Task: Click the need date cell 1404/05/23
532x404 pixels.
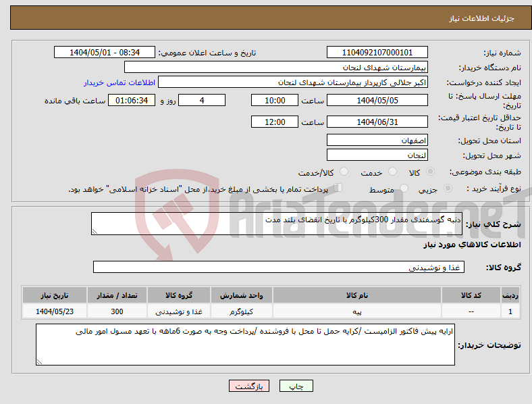Action: (55, 311)
